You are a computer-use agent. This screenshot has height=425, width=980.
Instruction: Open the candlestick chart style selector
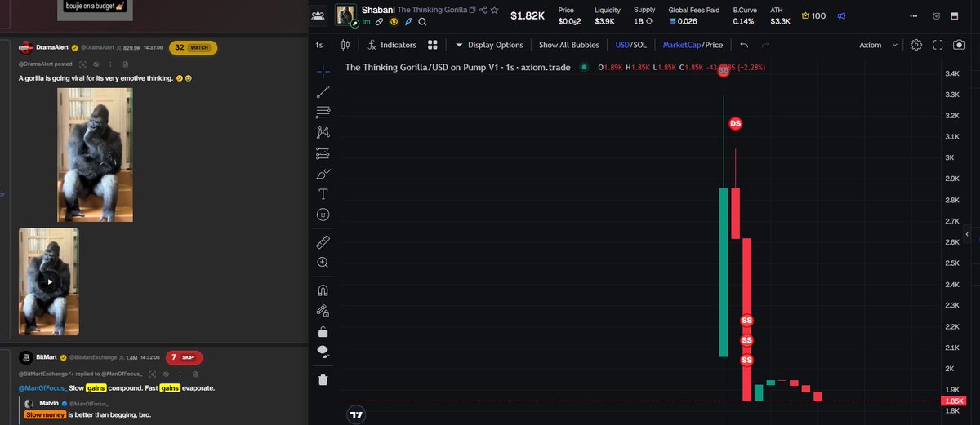coord(345,45)
